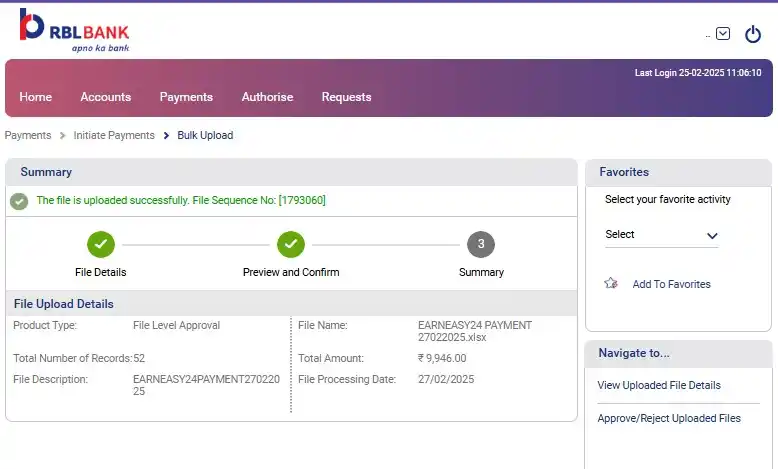The height and width of the screenshot is (469, 778).
Task: Open the Home menu
Action: pyautogui.click(x=36, y=97)
